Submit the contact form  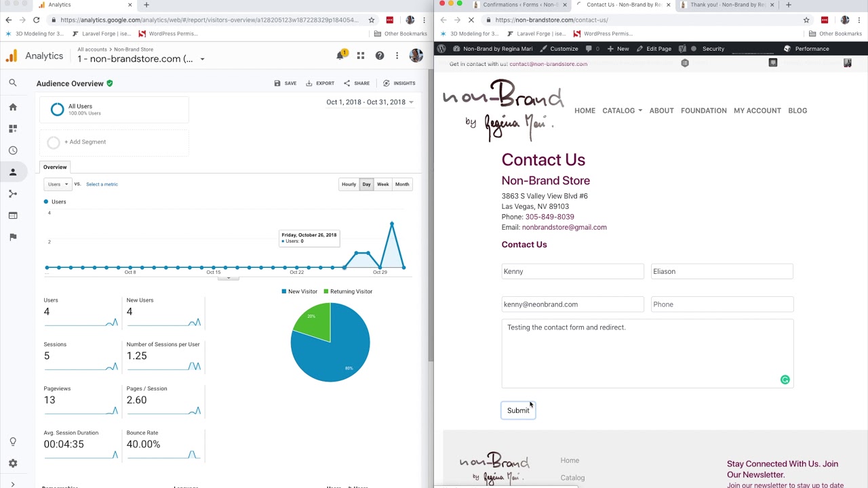pos(518,410)
